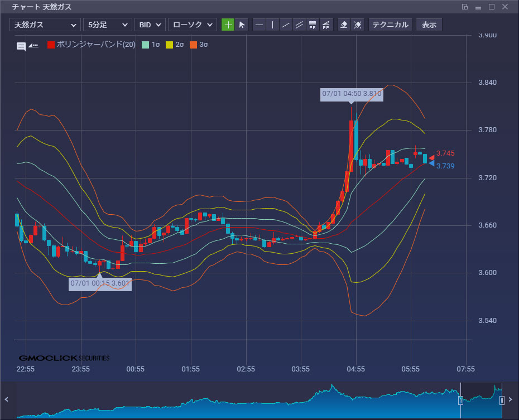The image size is (519, 420).
Task: Click the 表示 display button
Action: 429,25
